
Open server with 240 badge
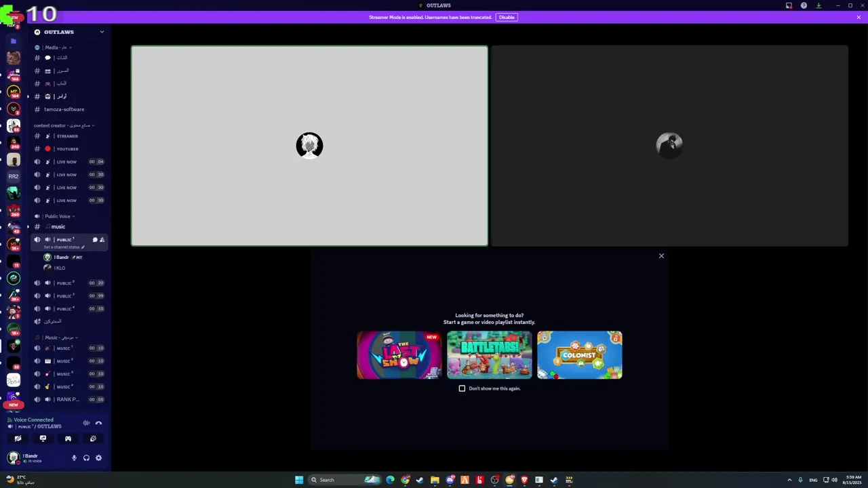pos(14,142)
